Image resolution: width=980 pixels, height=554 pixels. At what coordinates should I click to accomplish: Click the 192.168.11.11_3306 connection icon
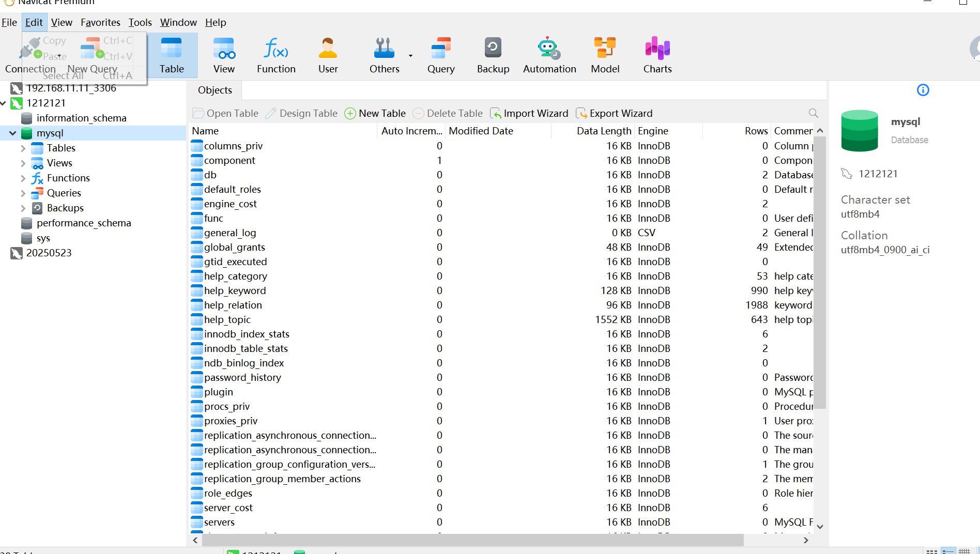click(17, 88)
